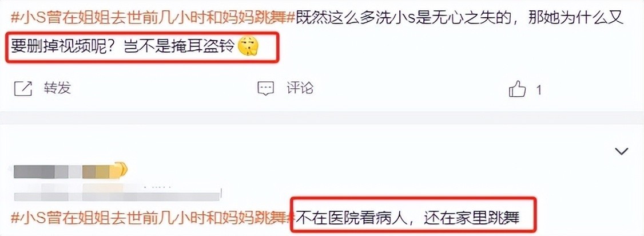Viewport: 644px width, 236px height.
Task: Click the like count number 1
Action: tap(539, 89)
